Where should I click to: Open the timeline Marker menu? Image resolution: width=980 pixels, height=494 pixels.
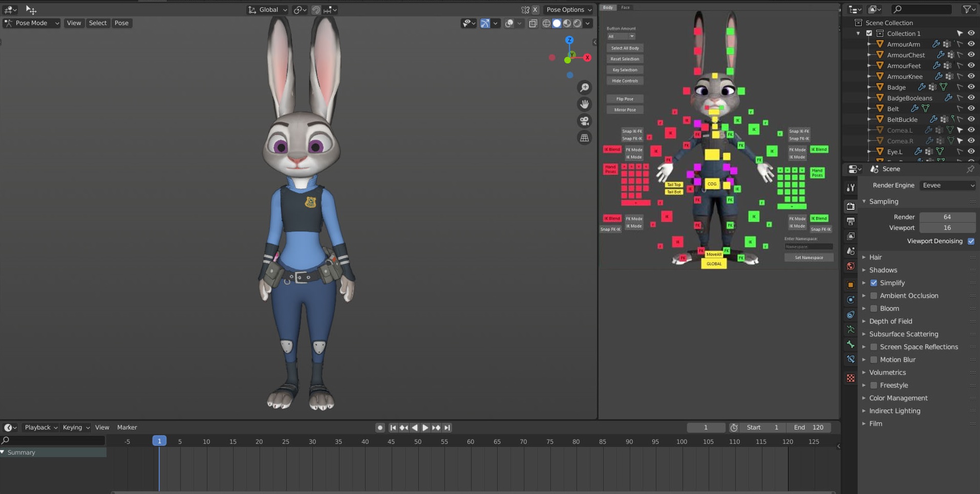pos(127,427)
